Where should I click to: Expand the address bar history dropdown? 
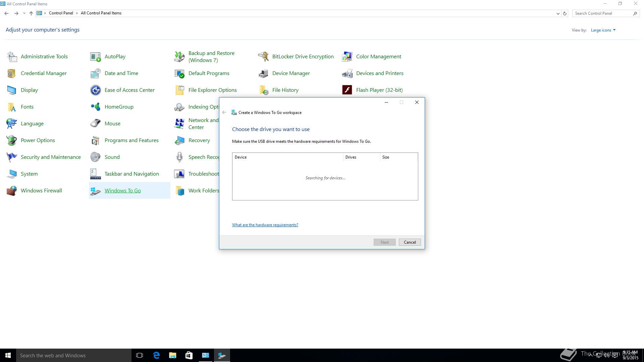tap(558, 13)
